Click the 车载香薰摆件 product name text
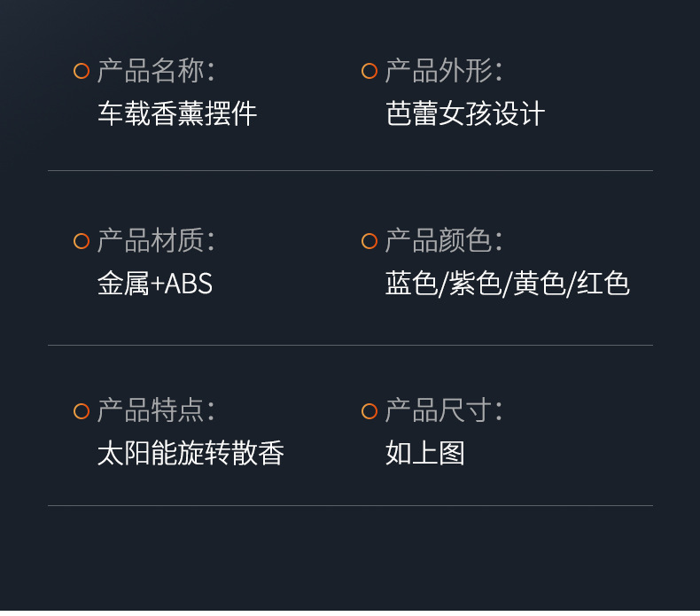This screenshot has height=616, width=700. click(177, 113)
